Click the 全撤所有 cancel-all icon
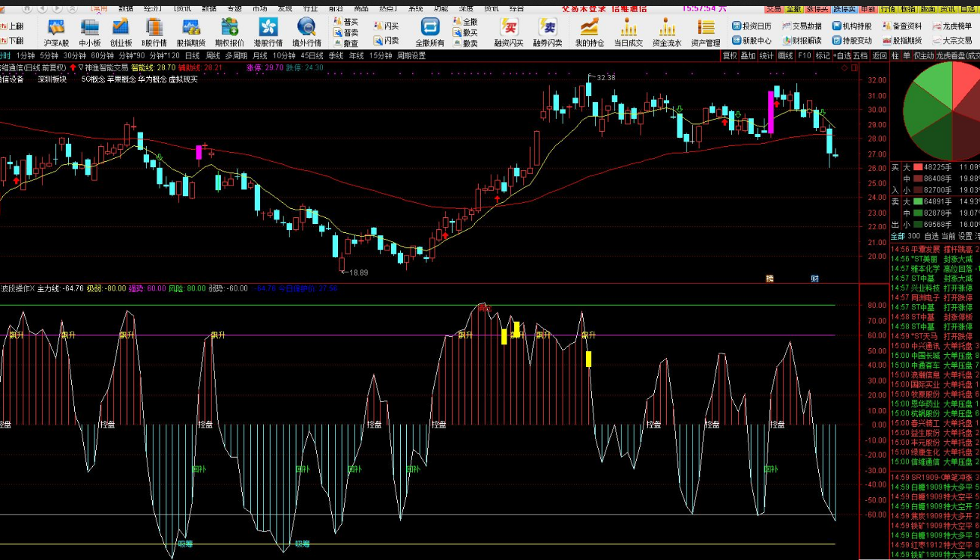Viewport: 980px width, 560px height. tap(430, 28)
